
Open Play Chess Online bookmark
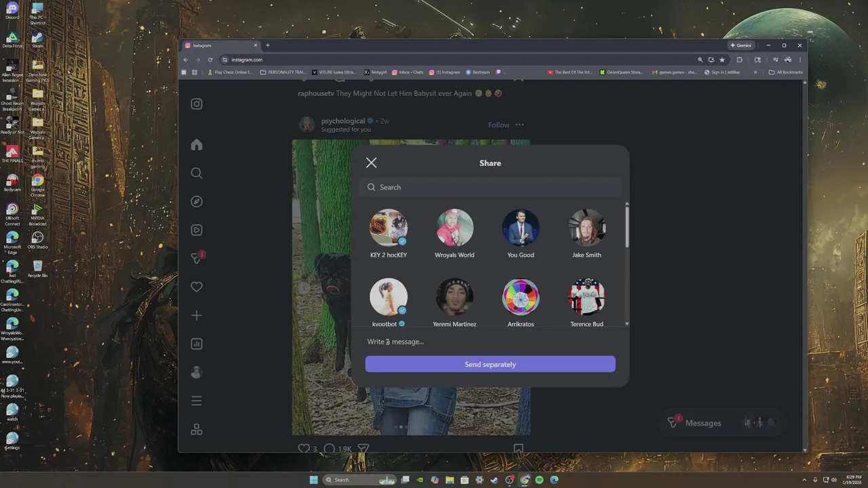point(230,72)
